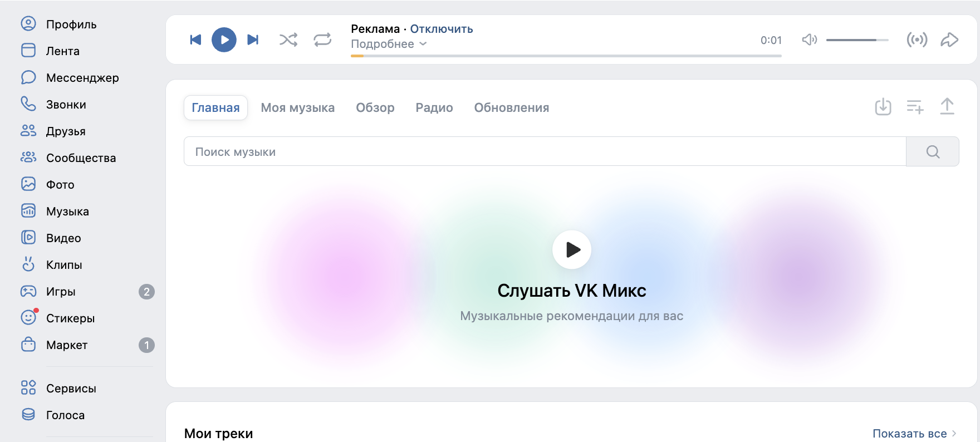The width and height of the screenshot is (980, 442).
Task: Open the Клипы sidebar icon
Action: click(28, 264)
